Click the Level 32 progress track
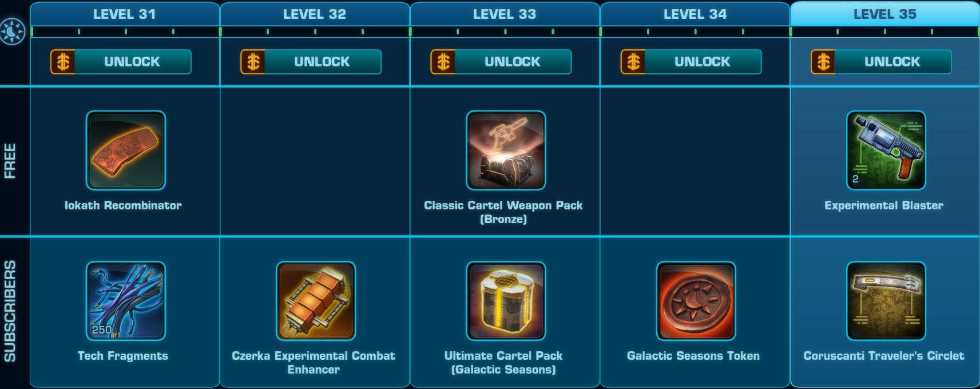Viewport: 980px width, 389px height. (x=315, y=31)
